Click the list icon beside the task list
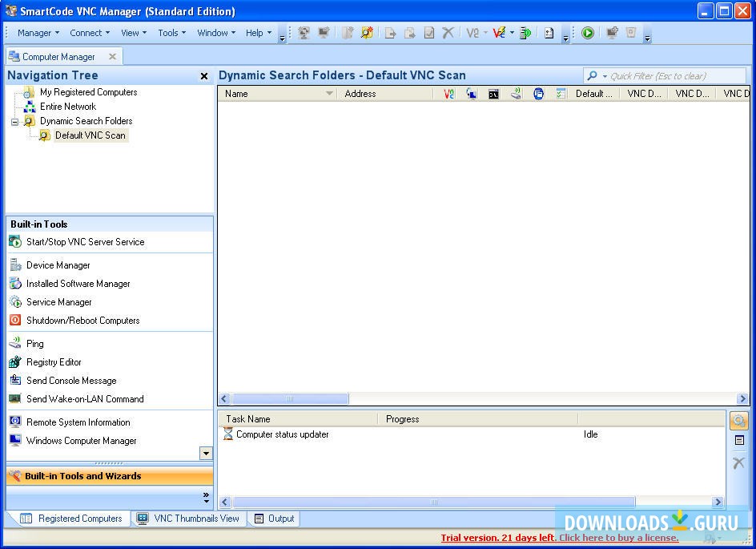The width and height of the screenshot is (756, 549). tap(738, 440)
